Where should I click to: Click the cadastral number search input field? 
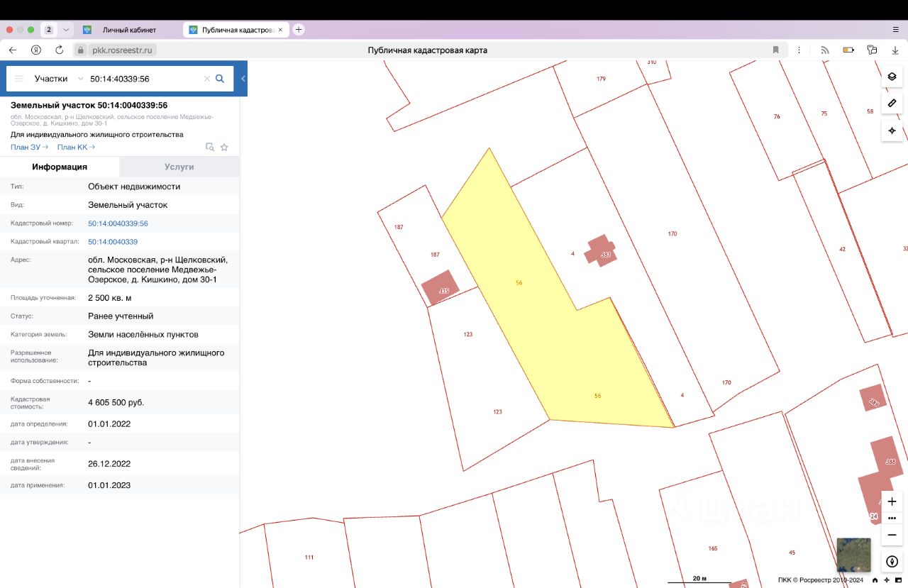(x=142, y=79)
